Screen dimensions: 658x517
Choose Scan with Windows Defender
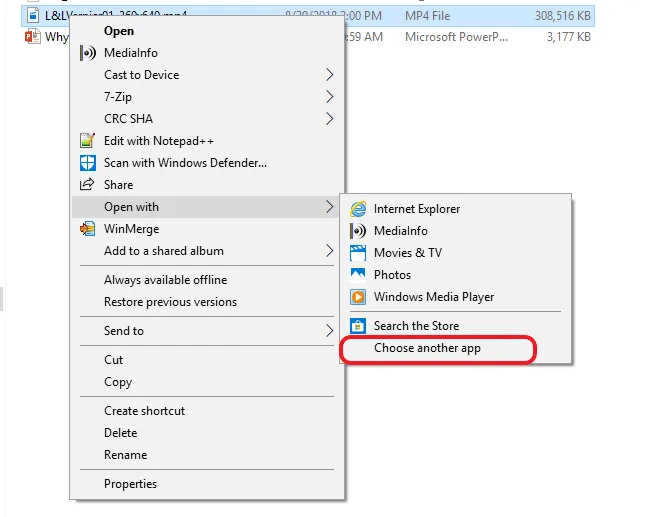pos(207,163)
